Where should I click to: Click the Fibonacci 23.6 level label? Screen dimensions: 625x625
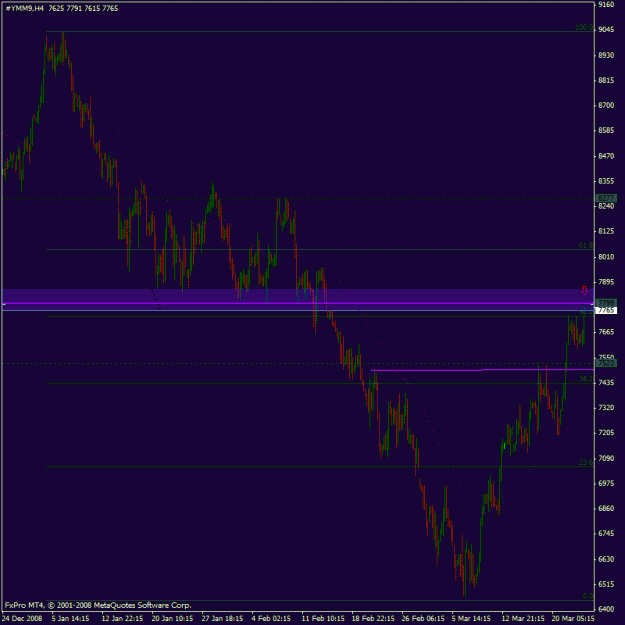[x=586, y=462]
